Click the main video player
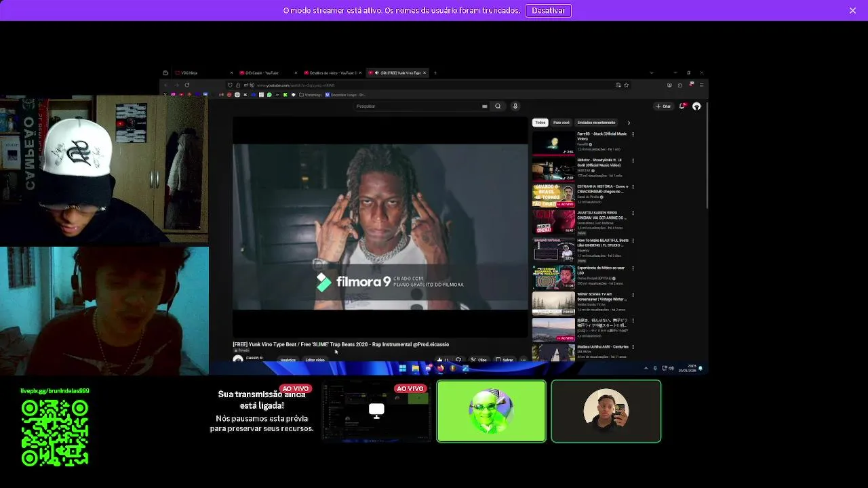The image size is (868, 488). (380, 227)
